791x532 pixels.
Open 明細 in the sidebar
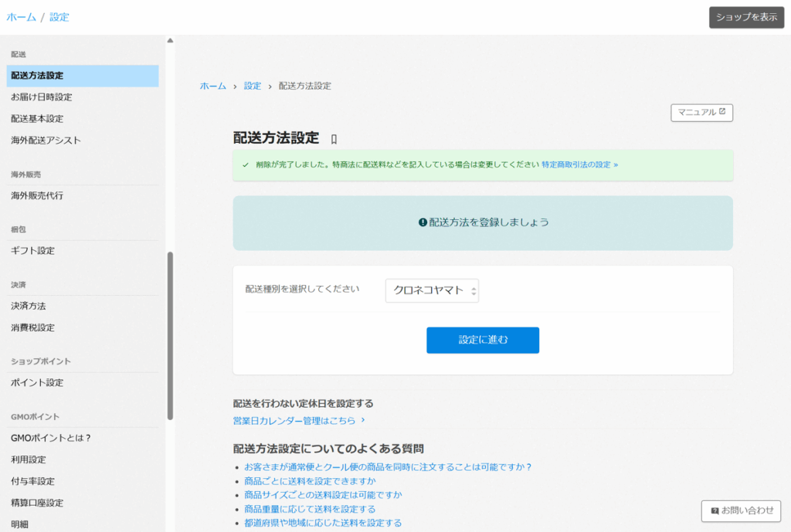pyautogui.click(x=19, y=524)
